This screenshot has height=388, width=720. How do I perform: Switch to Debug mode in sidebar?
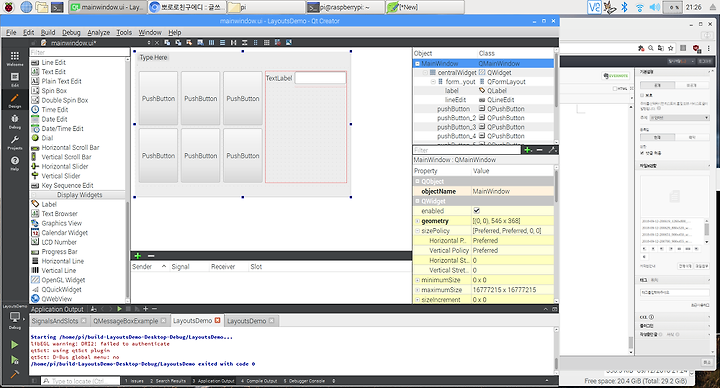[15, 121]
